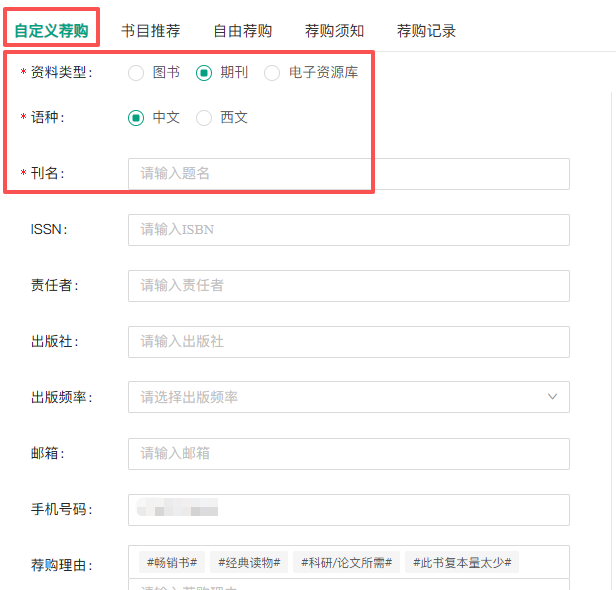Select the 图书 radio button
Image resolution: width=616 pixels, height=590 pixels.
(x=136, y=73)
